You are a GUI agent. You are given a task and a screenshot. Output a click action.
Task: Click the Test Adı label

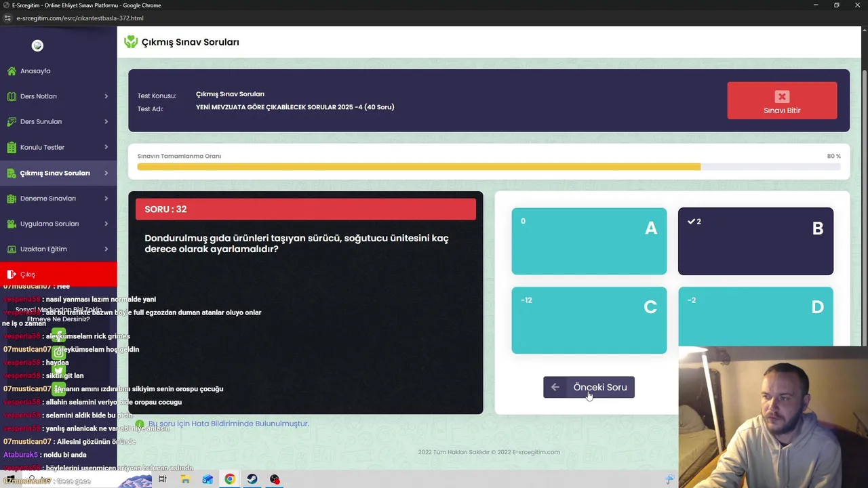[150, 109]
